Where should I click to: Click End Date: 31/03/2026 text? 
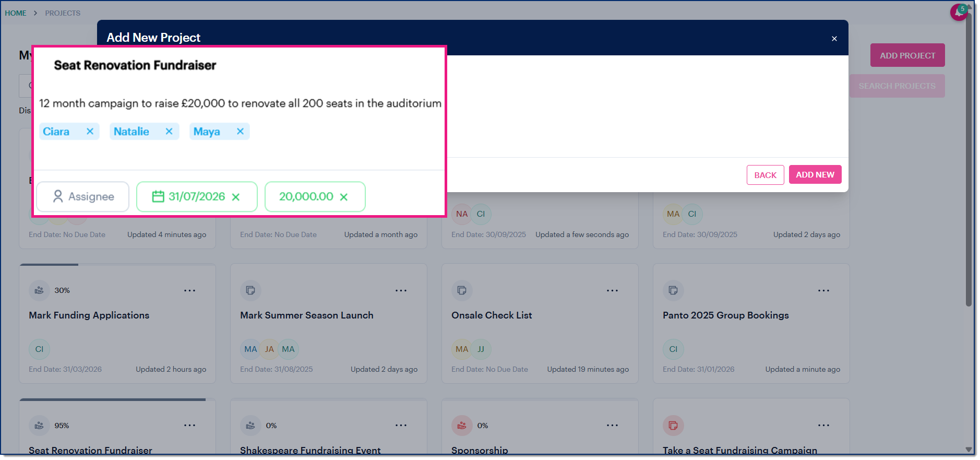65,369
